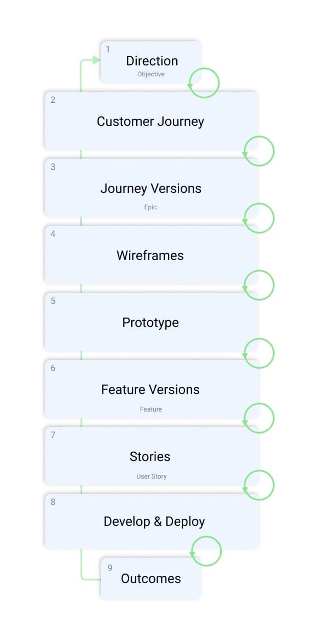The height and width of the screenshot is (644, 313).
Task: Click the green arrowhead pointing into Direction
Action: pyautogui.click(x=97, y=60)
